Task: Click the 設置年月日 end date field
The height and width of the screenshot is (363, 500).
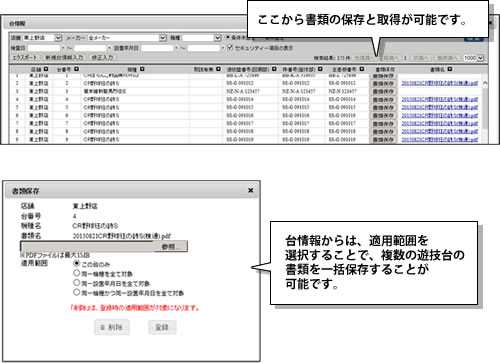Action: [x=204, y=48]
